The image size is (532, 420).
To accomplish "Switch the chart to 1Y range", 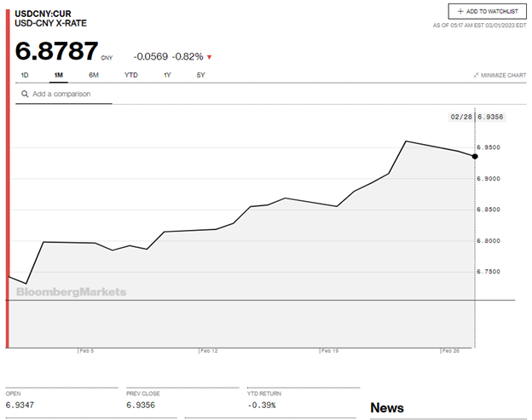I will (167, 75).
